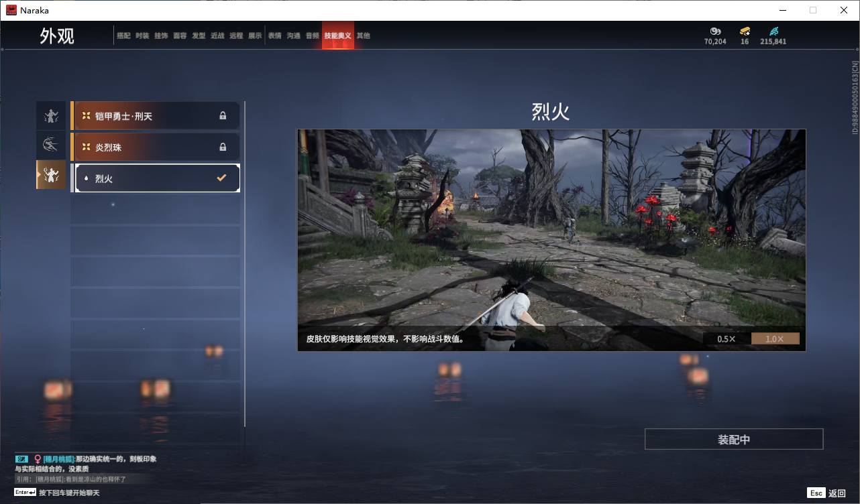Select the 烈火 skin row

click(155, 178)
